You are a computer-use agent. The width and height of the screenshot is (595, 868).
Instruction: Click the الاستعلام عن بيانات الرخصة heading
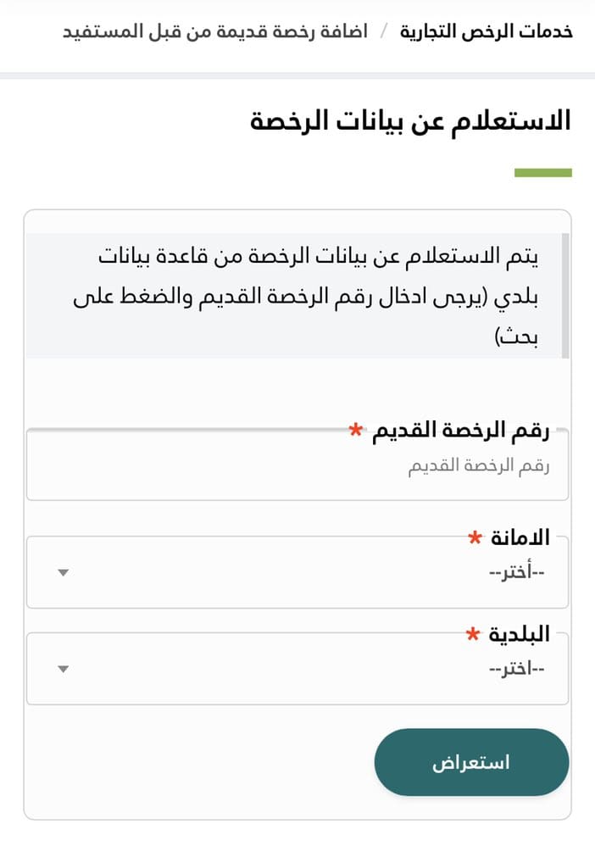tap(410, 120)
